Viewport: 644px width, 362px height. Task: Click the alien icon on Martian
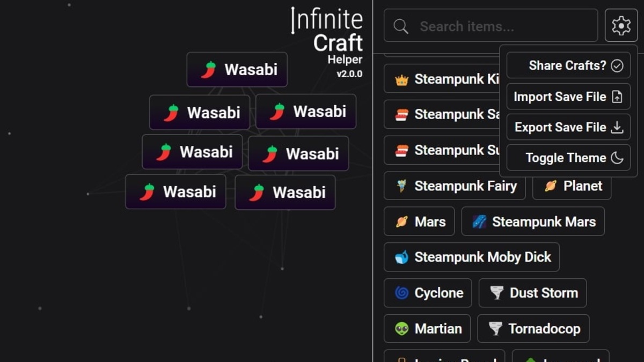point(401,328)
